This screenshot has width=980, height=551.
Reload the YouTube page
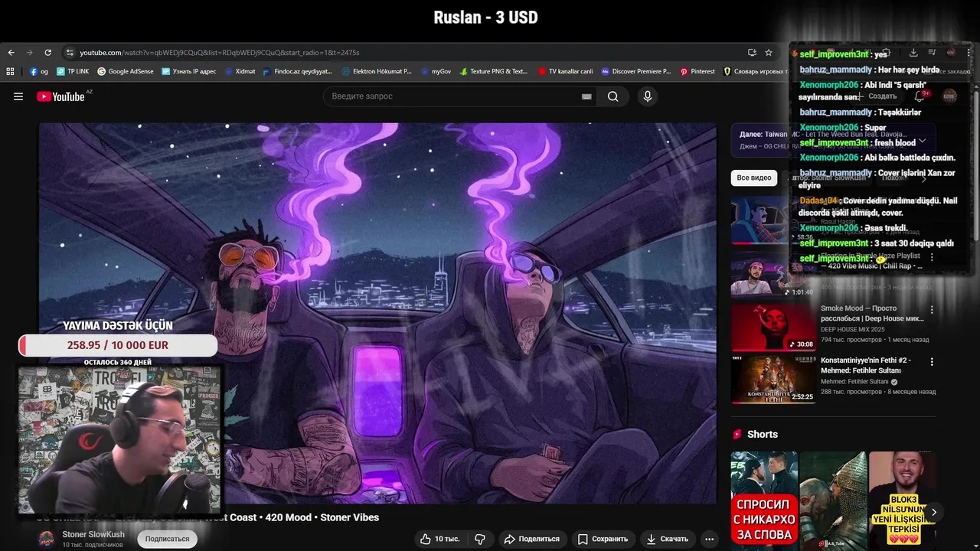click(47, 53)
